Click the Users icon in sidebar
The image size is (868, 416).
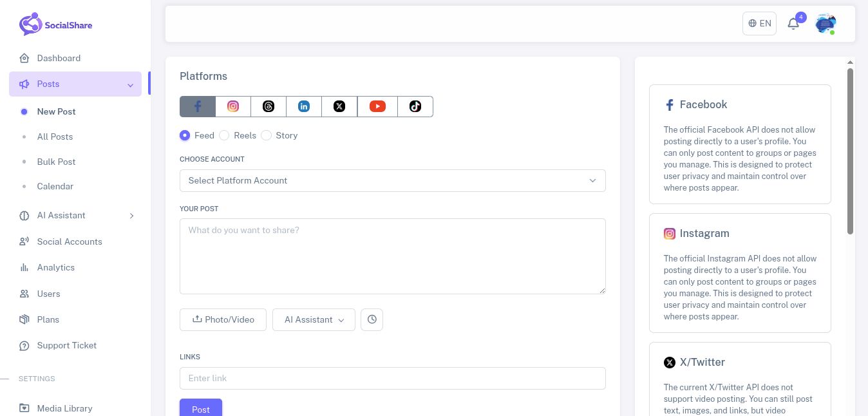click(24, 294)
